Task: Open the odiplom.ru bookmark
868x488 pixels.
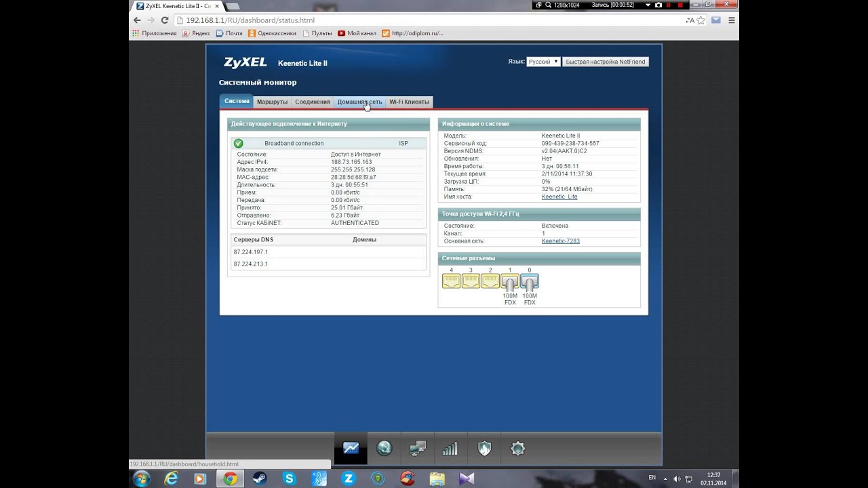Action: pyautogui.click(x=412, y=33)
